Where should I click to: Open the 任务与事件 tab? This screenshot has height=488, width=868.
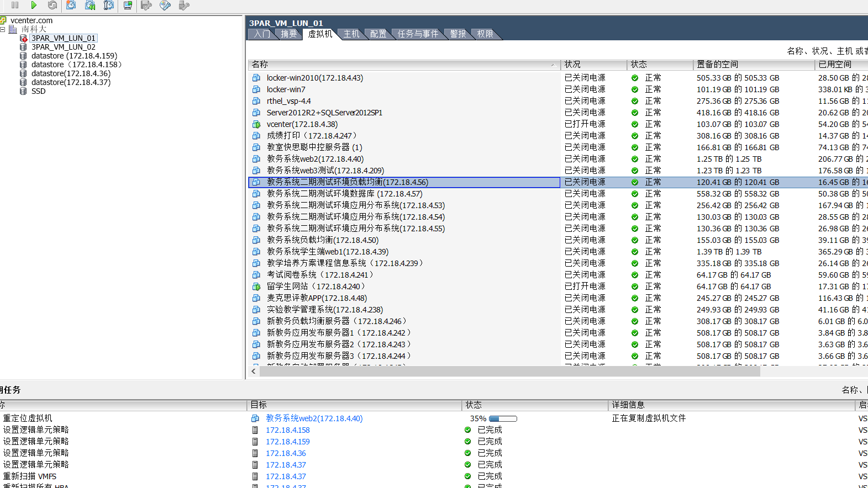point(418,34)
